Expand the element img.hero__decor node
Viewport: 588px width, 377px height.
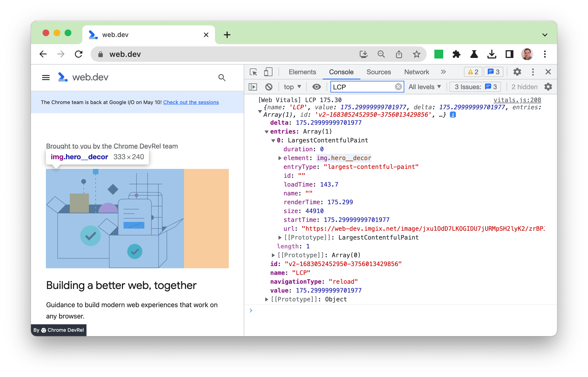(x=279, y=158)
